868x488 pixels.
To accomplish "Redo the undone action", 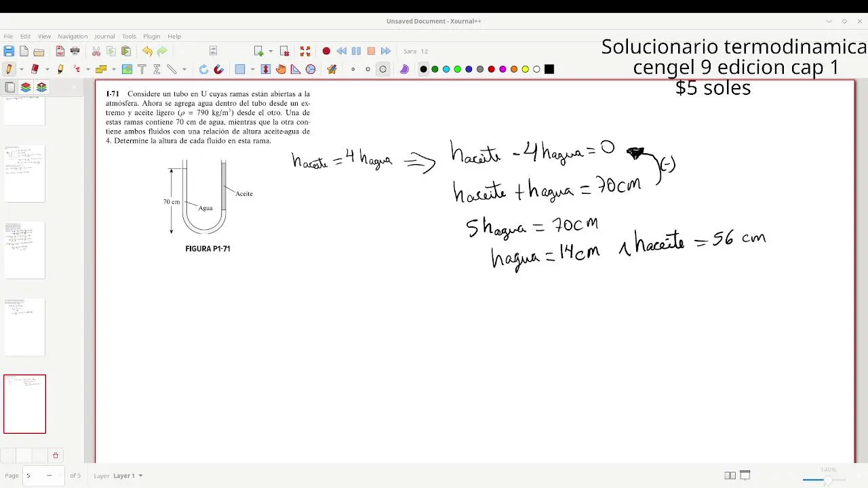I will click(x=162, y=51).
